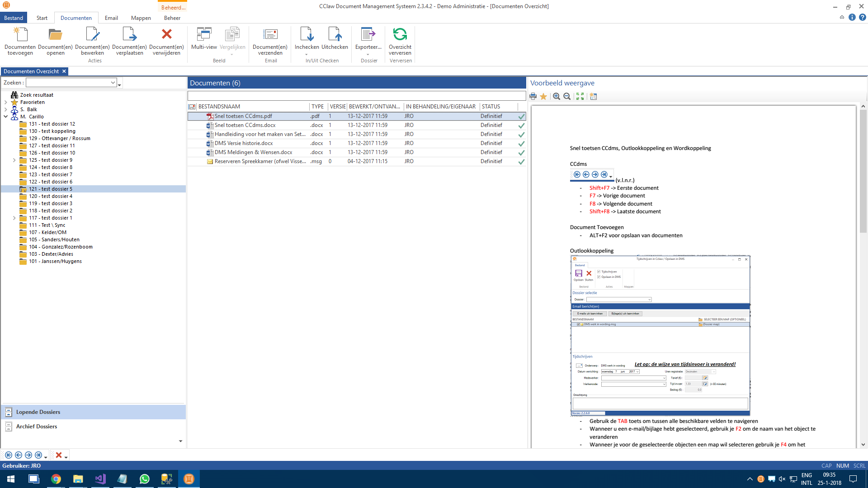
Task: Click Documenten toevoegen icon
Action: [20, 35]
